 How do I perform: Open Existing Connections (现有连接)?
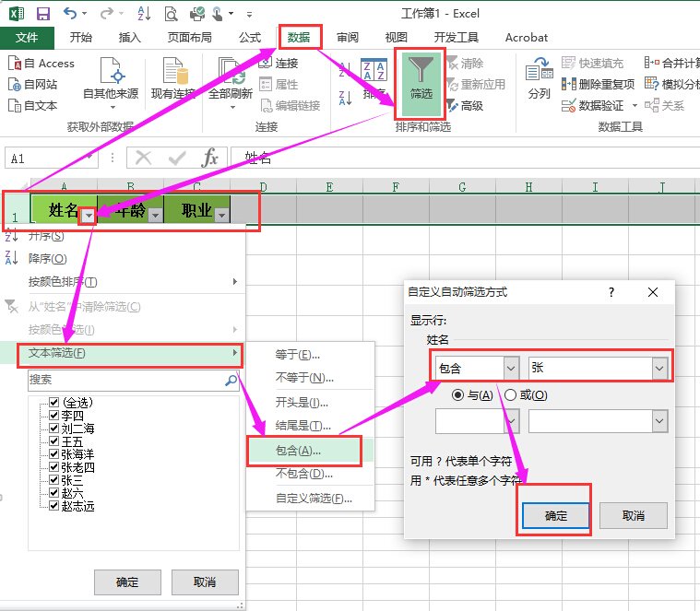(x=173, y=78)
